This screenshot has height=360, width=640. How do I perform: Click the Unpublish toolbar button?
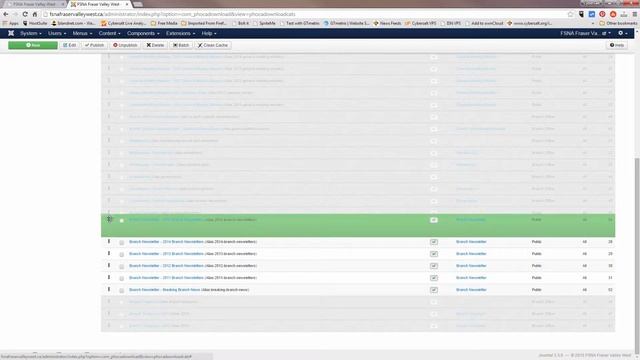pyautogui.click(x=125, y=45)
